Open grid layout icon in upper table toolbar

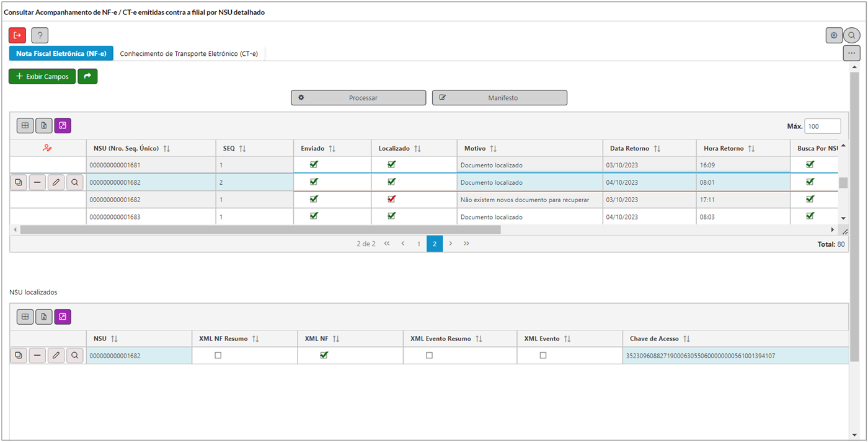pos(25,126)
